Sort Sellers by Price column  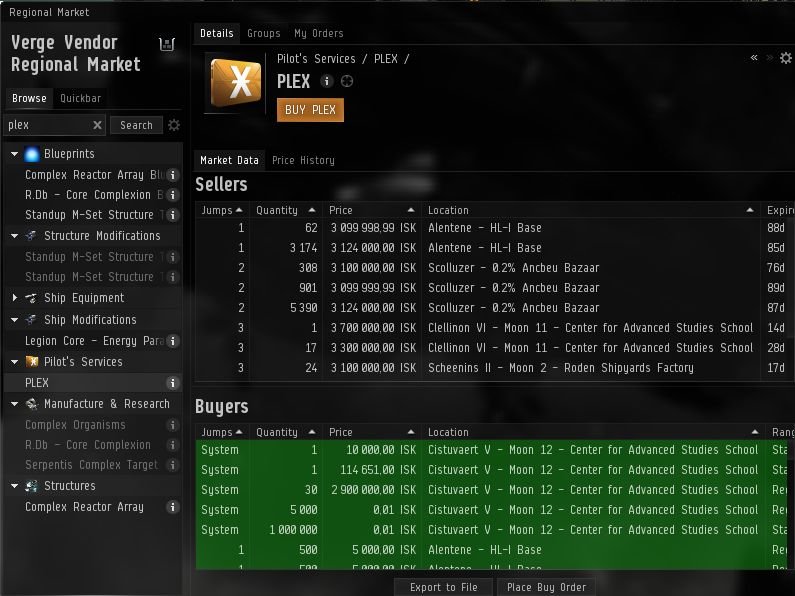click(x=372, y=210)
